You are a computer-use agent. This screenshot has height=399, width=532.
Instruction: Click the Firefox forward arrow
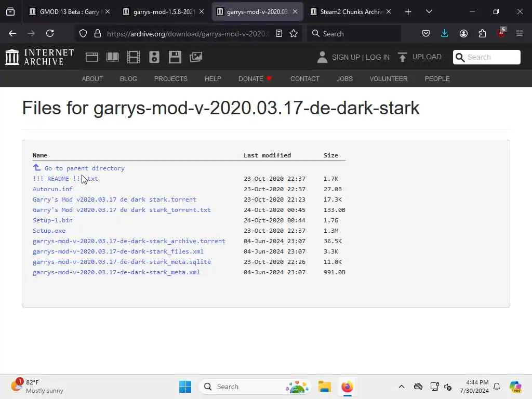pyautogui.click(x=31, y=33)
